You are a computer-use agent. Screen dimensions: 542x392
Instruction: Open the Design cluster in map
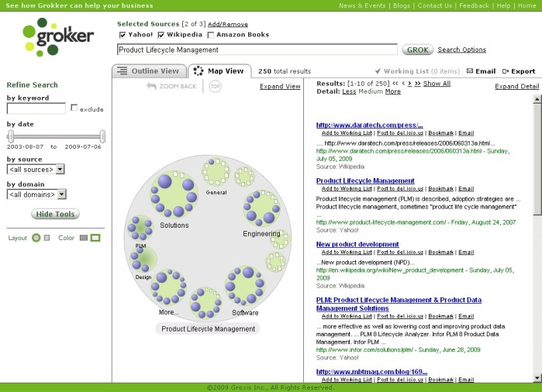[143, 259]
